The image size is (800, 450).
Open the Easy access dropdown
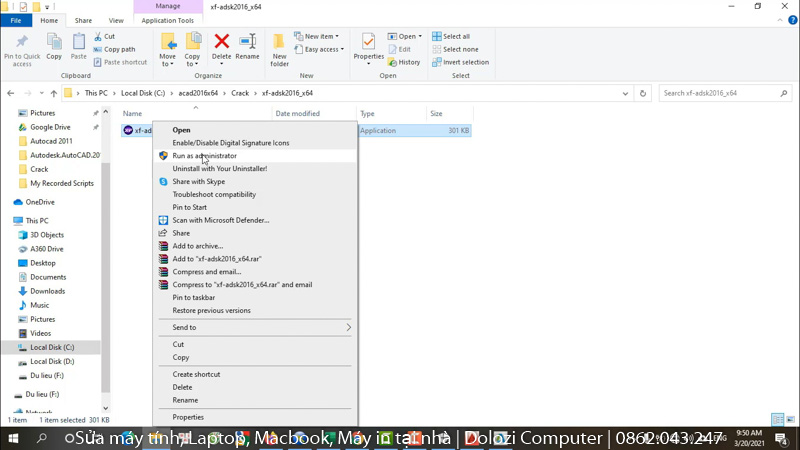(x=323, y=49)
